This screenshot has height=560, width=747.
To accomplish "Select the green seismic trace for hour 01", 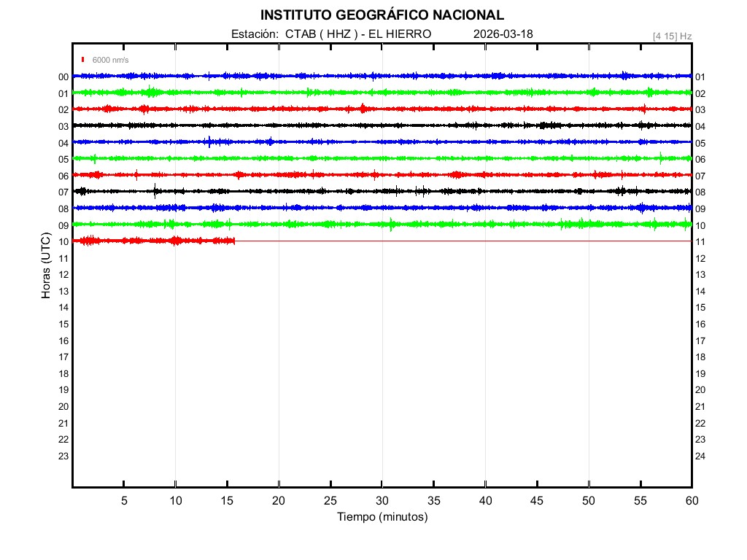I will coord(382,93).
